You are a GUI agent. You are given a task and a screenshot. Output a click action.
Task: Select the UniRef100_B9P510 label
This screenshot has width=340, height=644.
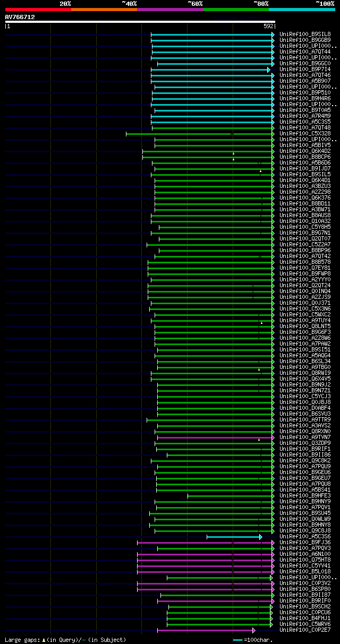point(305,93)
